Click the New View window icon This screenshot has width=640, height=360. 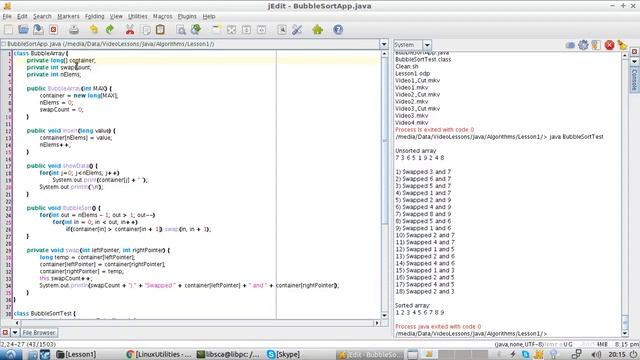point(216,29)
